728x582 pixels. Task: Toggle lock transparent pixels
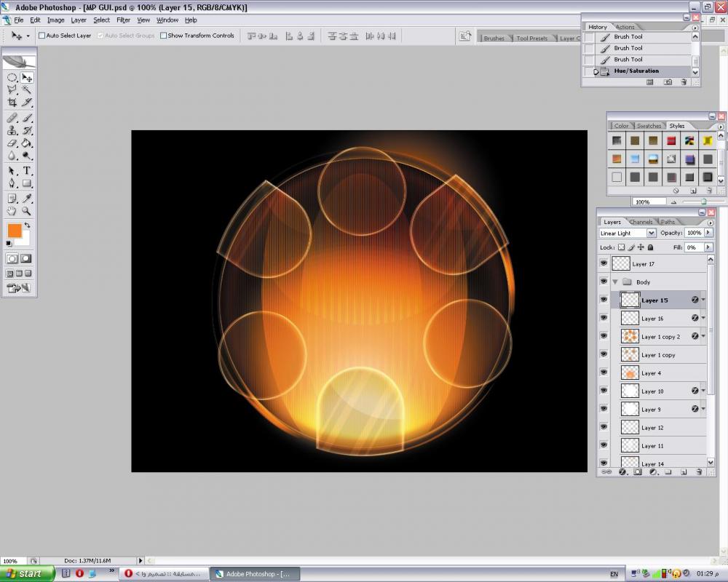[x=622, y=247]
